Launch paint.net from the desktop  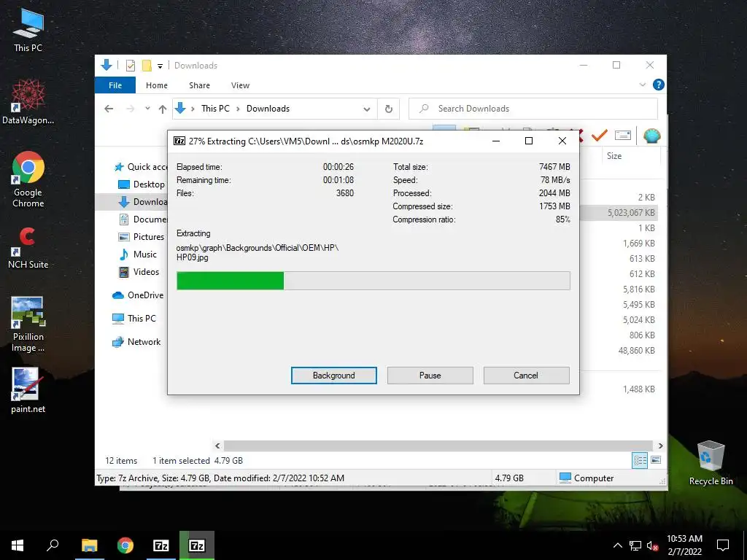coord(28,391)
